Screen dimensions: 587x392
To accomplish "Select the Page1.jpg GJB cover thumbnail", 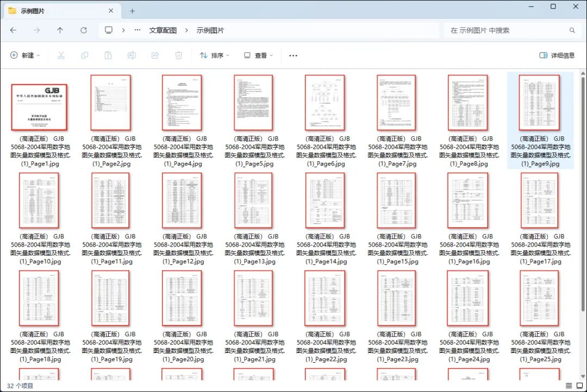I will point(39,107).
